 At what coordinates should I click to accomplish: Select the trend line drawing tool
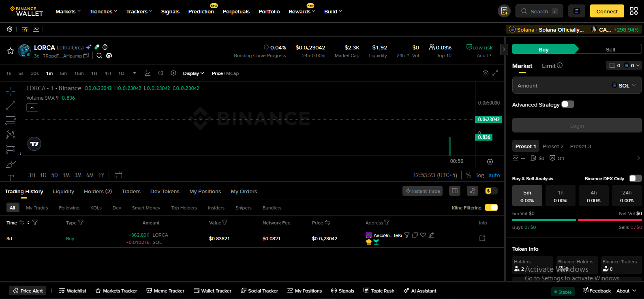click(x=11, y=106)
